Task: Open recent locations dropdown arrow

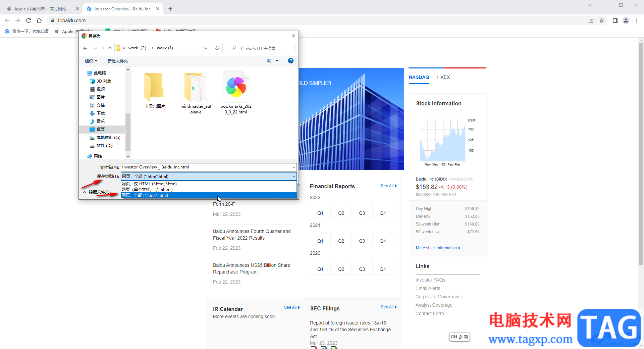Action: pos(103,48)
